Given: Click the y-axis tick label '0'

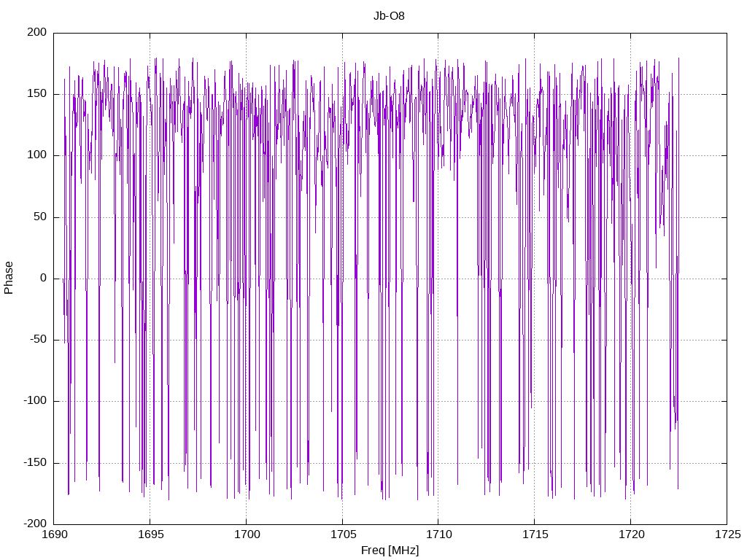Looking at the screenshot, I should click(x=44, y=278).
